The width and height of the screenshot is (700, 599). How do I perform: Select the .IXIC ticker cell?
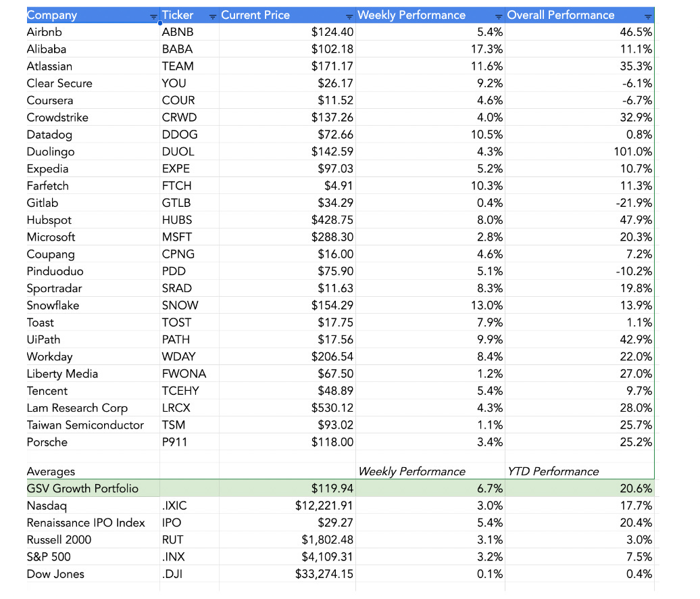pyautogui.click(x=189, y=506)
